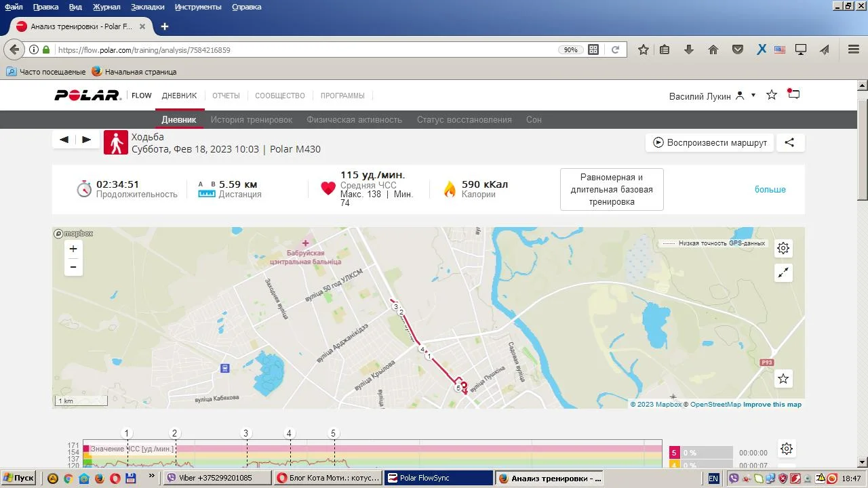Click Воспроизвести маршрут button

coord(710,142)
